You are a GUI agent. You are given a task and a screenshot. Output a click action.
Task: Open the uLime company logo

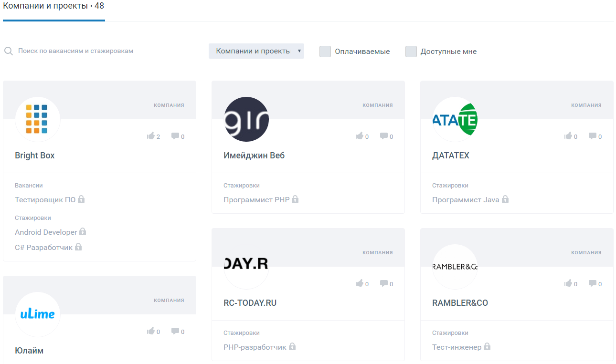[38, 314]
